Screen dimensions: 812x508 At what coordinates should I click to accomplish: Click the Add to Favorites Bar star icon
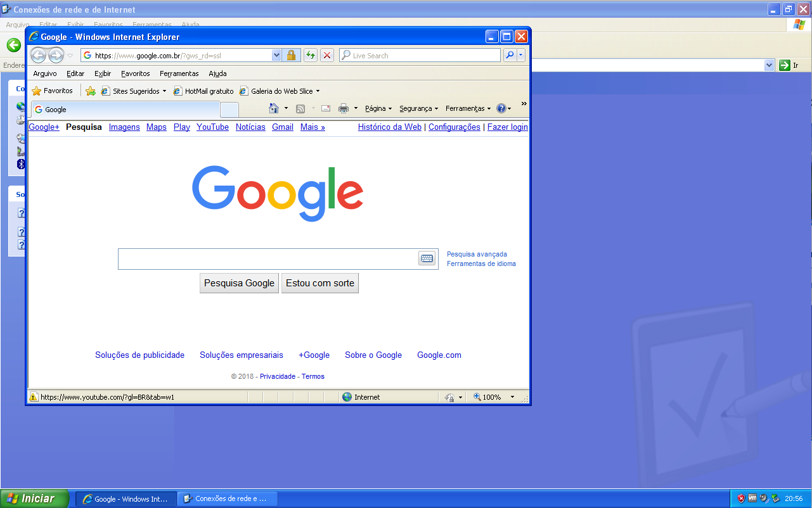[x=91, y=91]
